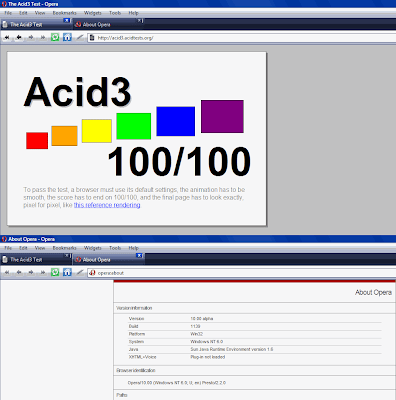
Task: Click the Platform value 'Win32'
Action: (197, 334)
